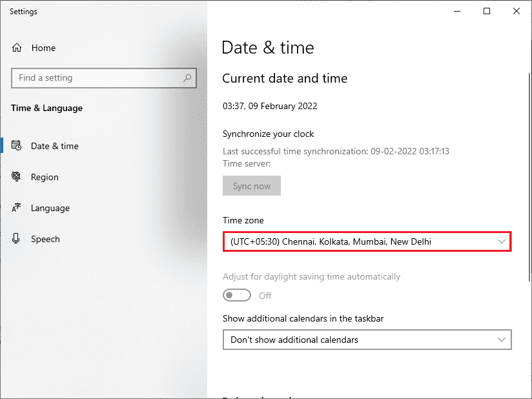Click inside the Find a setting field
Viewport: 532px width, 399px height.
(97, 77)
